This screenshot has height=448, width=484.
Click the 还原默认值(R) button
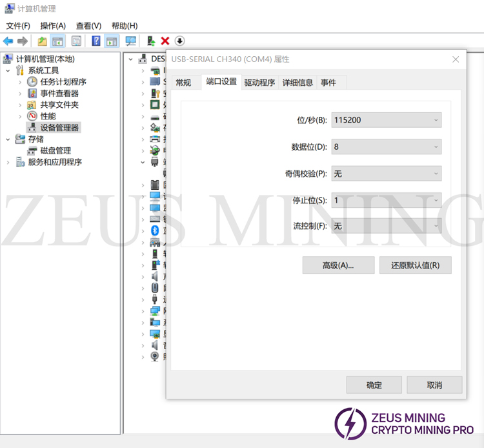click(415, 265)
